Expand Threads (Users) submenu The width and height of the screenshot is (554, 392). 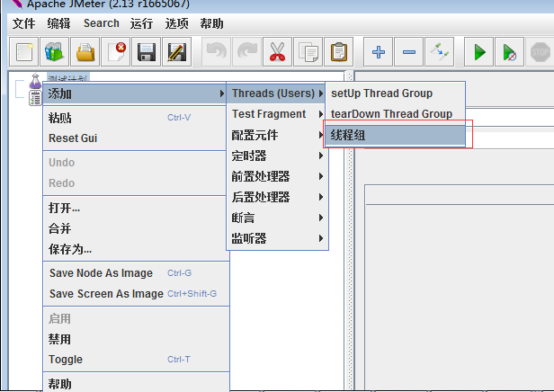(276, 94)
